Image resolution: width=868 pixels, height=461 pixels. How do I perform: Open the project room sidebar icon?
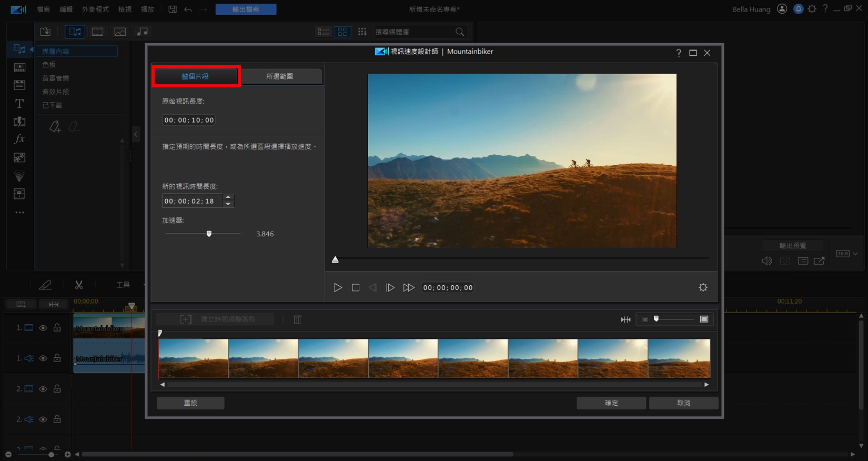pyautogui.click(x=19, y=67)
